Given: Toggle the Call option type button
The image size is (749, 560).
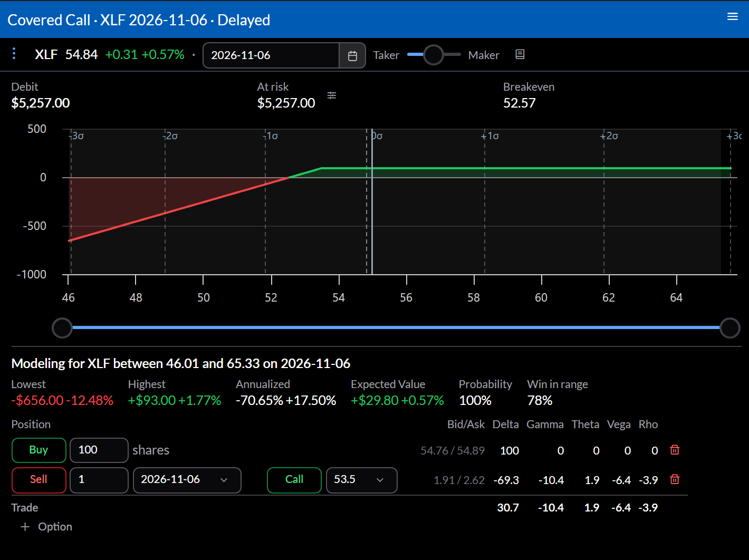Looking at the screenshot, I should pyautogui.click(x=294, y=480).
